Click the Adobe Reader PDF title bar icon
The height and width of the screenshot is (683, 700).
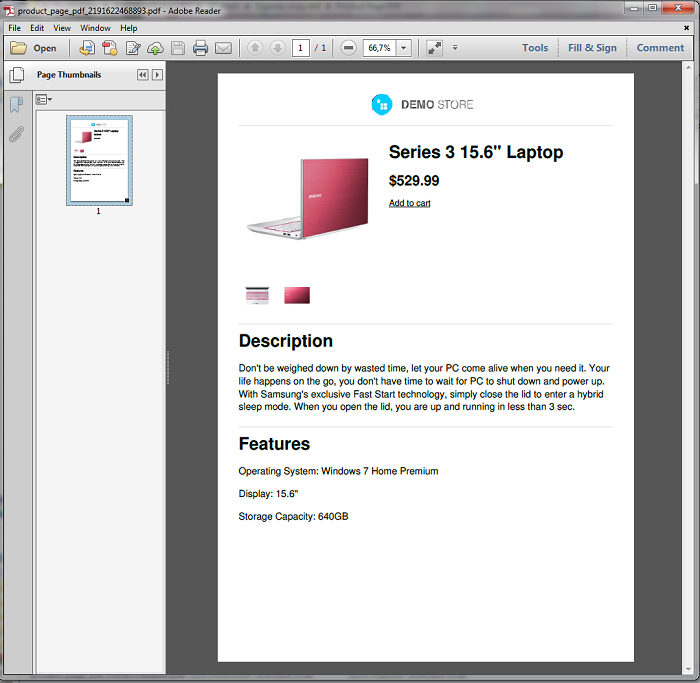pos(9,10)
